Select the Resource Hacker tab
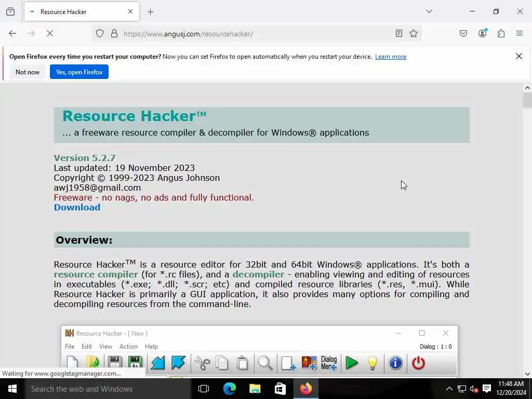 click(x=82, y=11)
